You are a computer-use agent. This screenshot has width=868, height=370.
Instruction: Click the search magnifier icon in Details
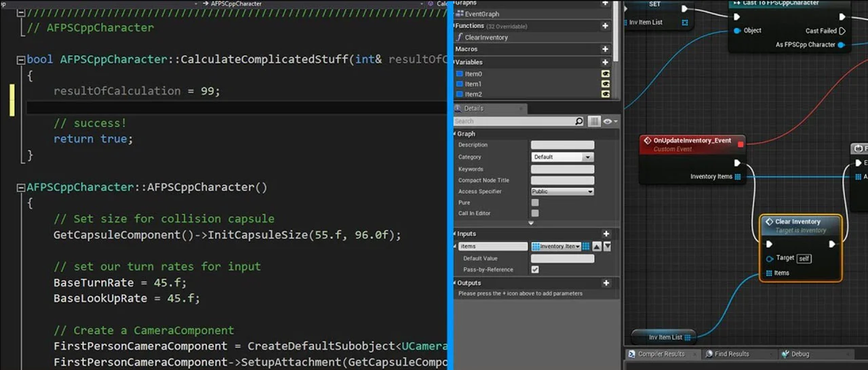[x=579, y=121]
